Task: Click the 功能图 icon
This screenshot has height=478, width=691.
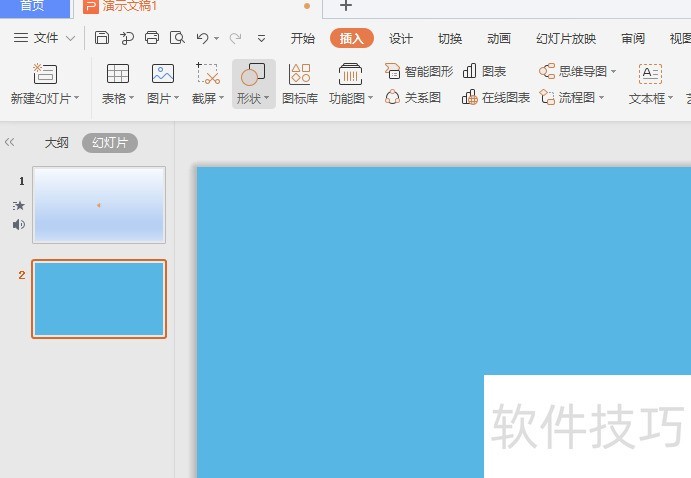Action: point(350,74)
